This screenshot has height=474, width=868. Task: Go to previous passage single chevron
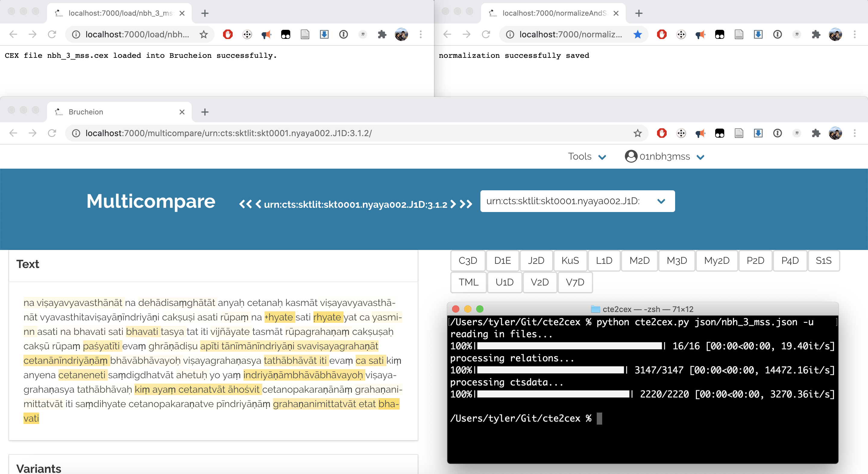(x=259, y=204)
